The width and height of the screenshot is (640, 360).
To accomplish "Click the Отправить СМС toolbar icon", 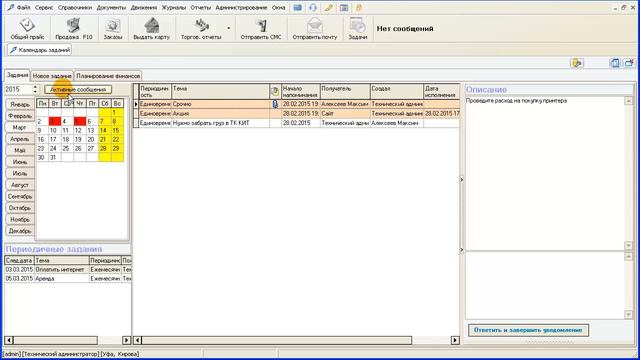I will [x=261, y=29].
